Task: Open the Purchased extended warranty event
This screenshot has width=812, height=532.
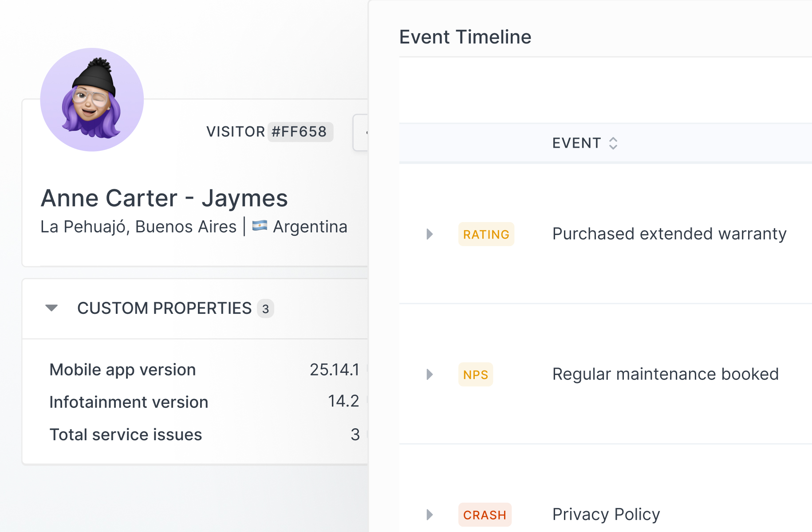Action: click(x=669, y=234)
